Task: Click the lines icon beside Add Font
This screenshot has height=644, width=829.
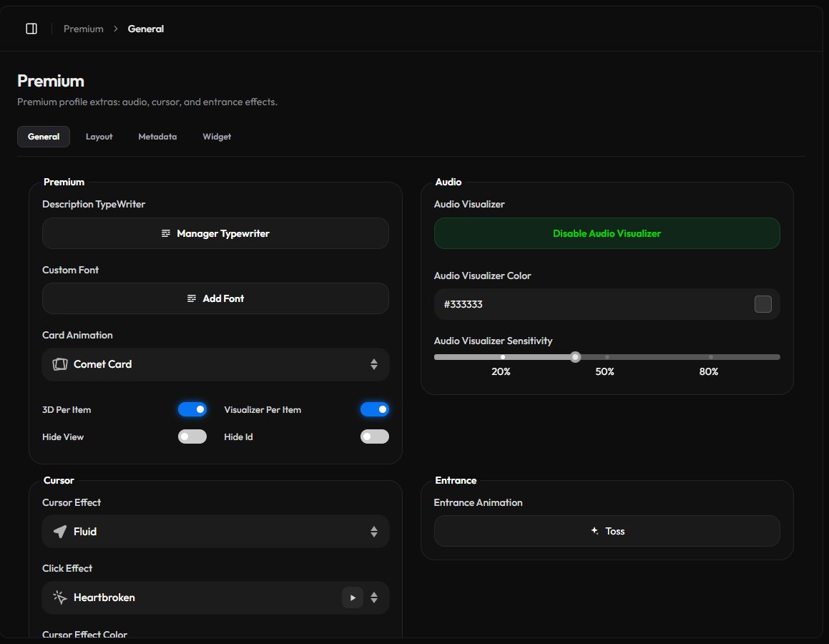Action: pyautogui.click(x=192, y=298)
